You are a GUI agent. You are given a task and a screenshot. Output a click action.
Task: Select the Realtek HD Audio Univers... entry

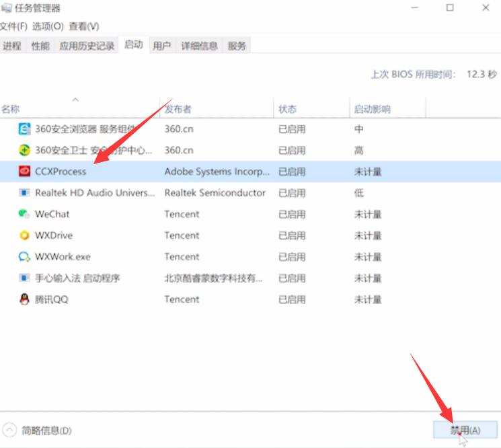coord(95,193)
